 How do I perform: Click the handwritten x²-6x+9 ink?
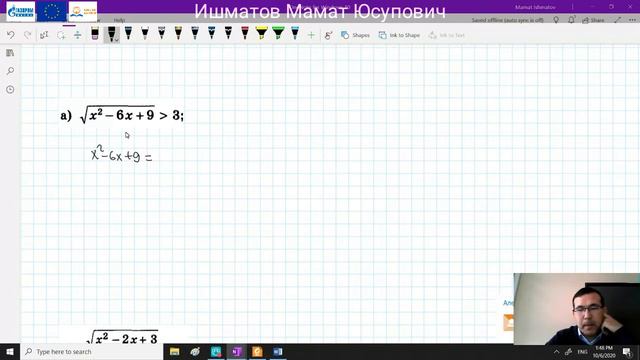click(121, 154)
